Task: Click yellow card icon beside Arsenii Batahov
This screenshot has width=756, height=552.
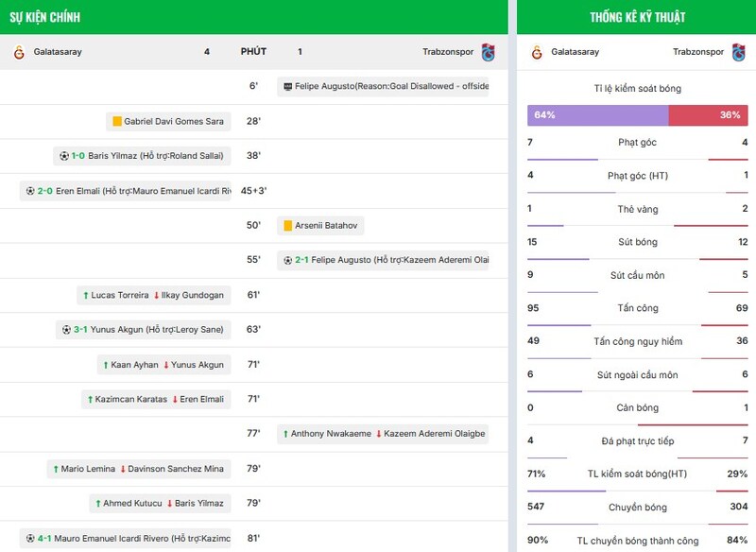Action: 286,226
